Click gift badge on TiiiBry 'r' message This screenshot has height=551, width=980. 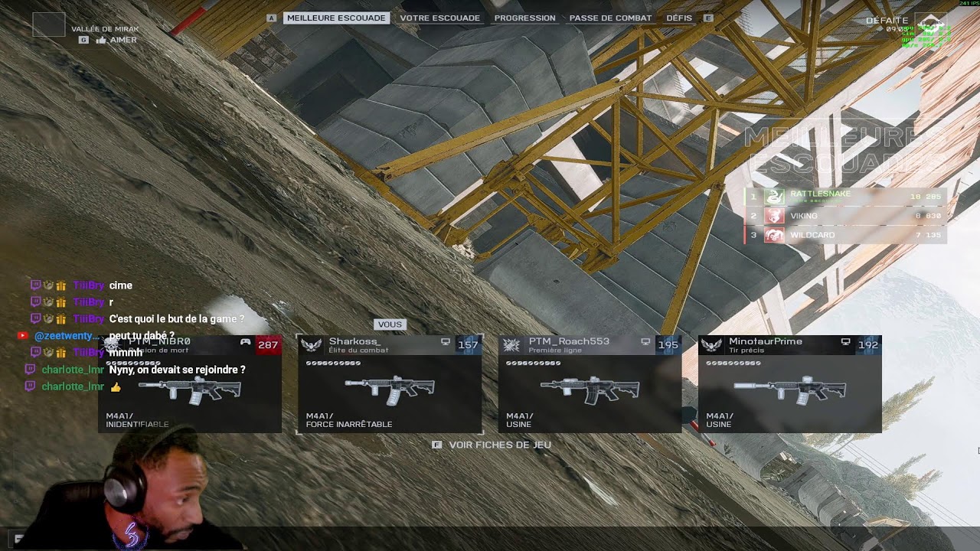tap(60, 302)
